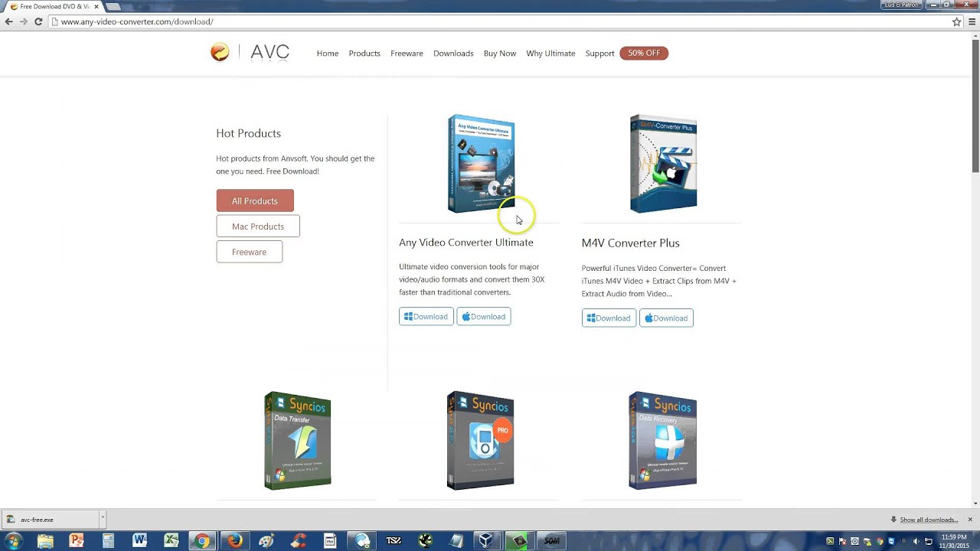Click the Any Video Converter Ultimate box image
Screen dimensions: 980x551
point(481,164)
